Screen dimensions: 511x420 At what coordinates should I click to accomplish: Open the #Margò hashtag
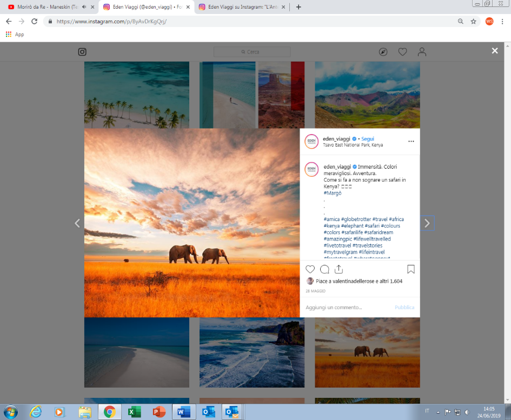[x=333, y=193]
